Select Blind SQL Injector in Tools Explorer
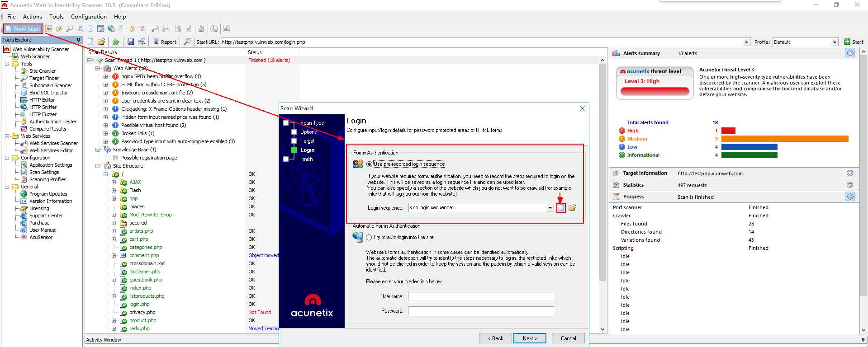Image resolution: width=868 pixels, height=347 pixels. click(48, 93)
